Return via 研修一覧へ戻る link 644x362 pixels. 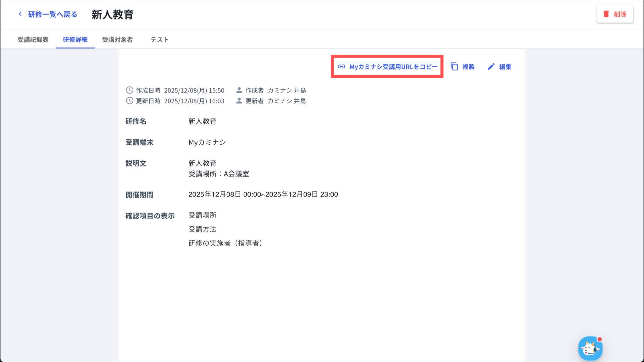53,14
